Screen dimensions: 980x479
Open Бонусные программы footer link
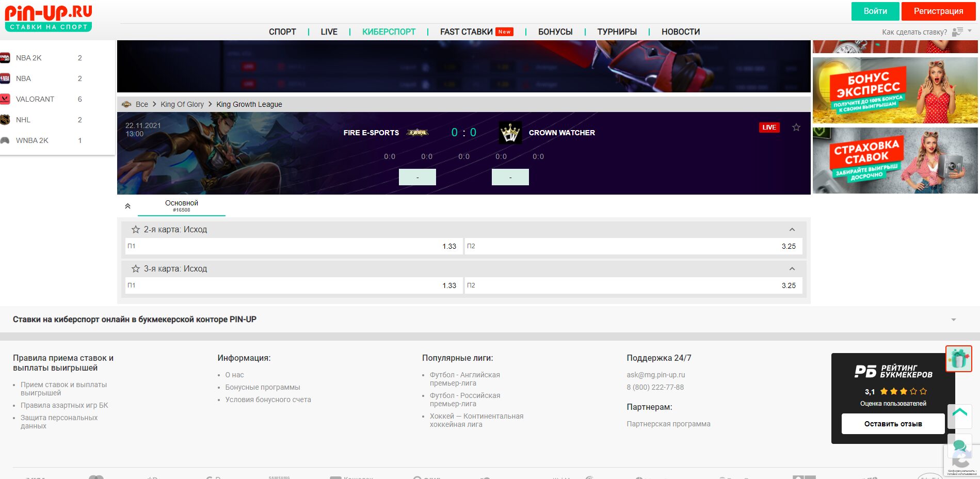coord(262,387)
